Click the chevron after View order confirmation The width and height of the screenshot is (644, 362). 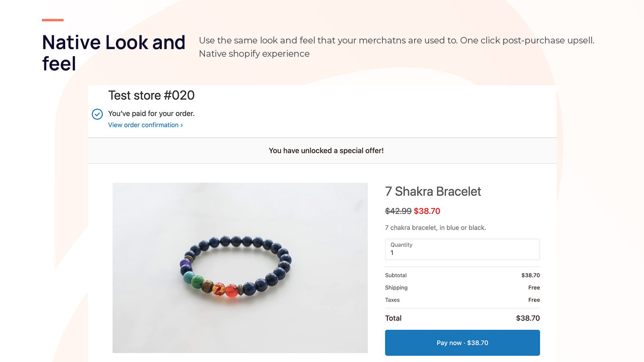[x=182, y=125]
